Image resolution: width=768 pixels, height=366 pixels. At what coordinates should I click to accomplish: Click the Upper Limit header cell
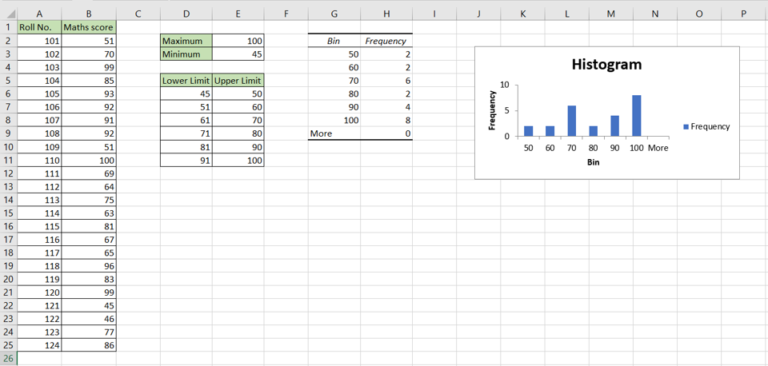(238, 80)
